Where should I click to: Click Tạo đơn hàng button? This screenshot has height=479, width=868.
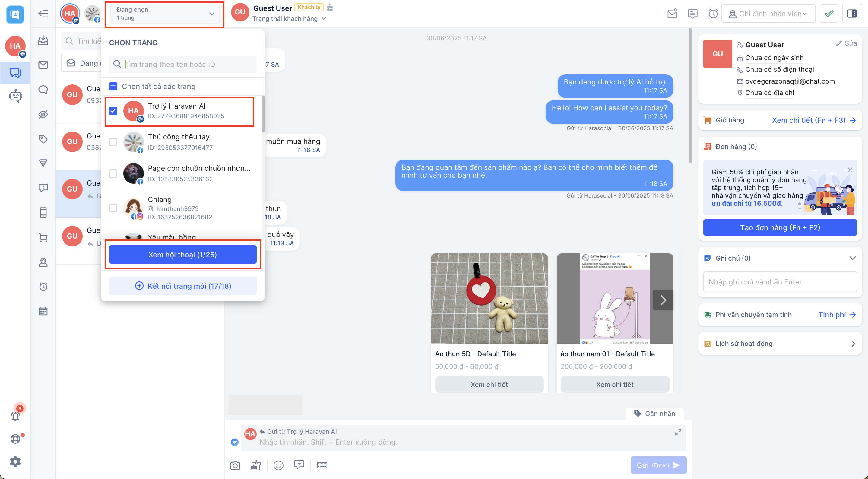[x=780, y=227]
